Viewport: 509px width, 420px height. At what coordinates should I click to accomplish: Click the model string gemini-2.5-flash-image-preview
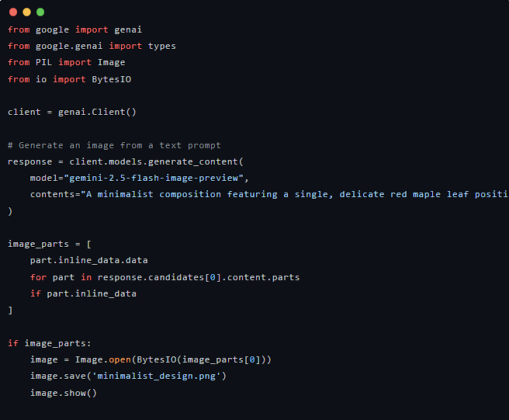(154, 178)
